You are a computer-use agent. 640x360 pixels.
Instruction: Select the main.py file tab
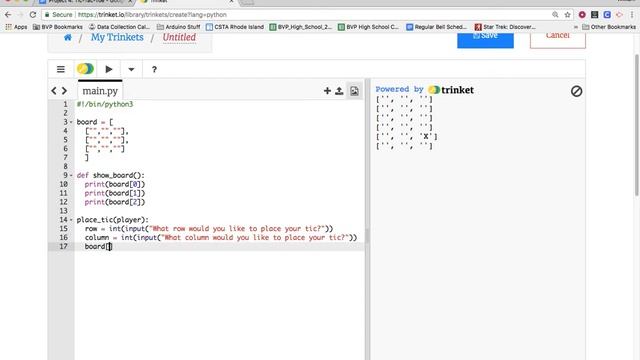tap(100, 91)
